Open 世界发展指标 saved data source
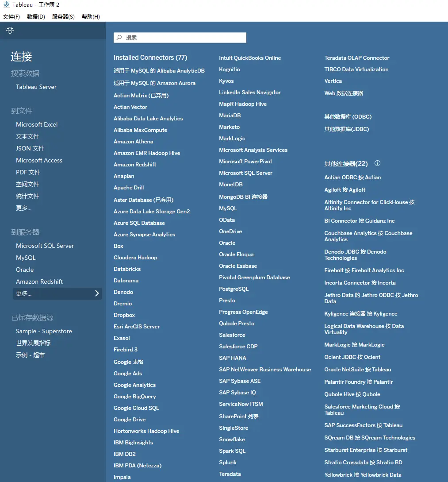 [33, 343]
